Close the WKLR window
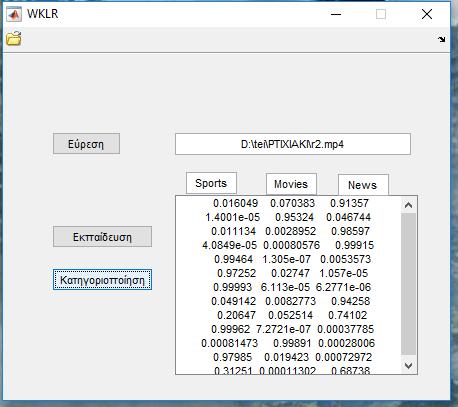The height and width of the screenshot is (407, 458). pos(427,14)
